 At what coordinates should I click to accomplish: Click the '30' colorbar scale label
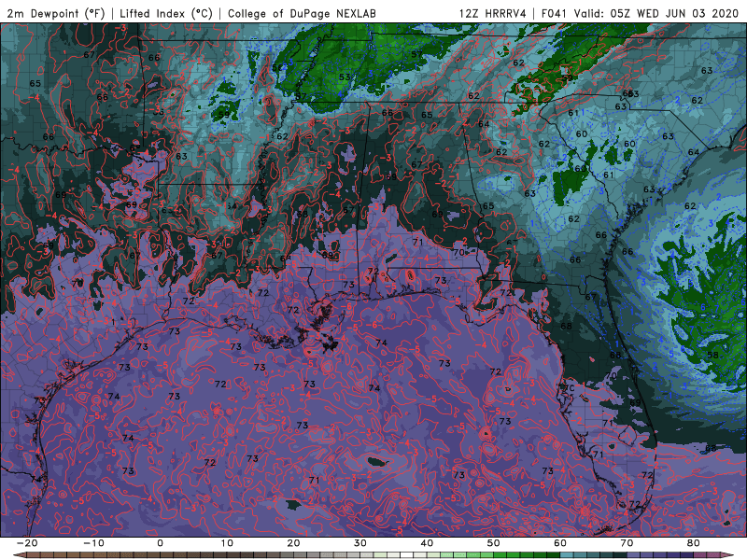tap(360, 543)
